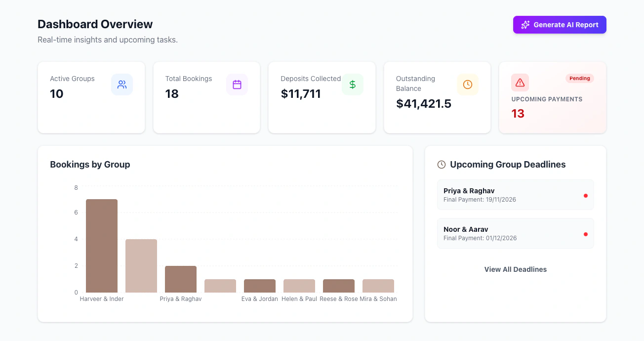Click the tallest bar for Harveer & Inder
Screen dimensions: 644x341
[x=102, y=246]
